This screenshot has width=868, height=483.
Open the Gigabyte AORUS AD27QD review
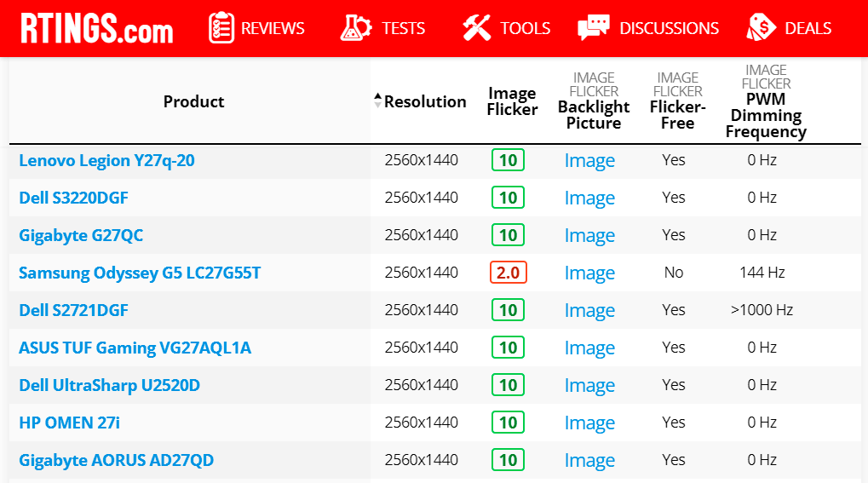point(116,460)
